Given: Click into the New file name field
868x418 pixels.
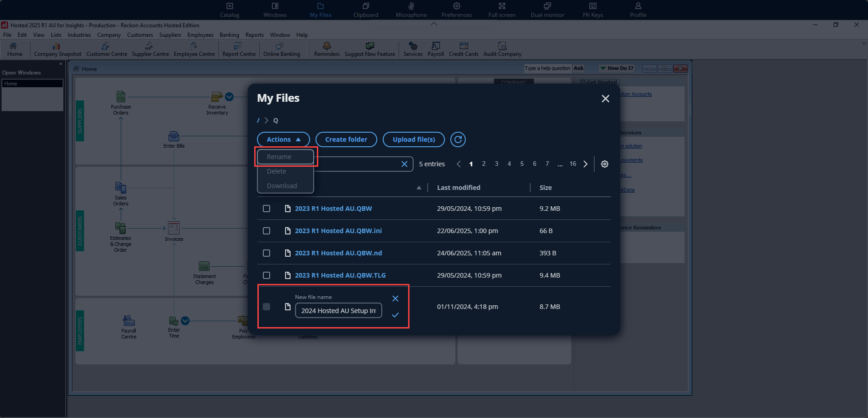Looking at the screenshot, I should tap(339, 311).
